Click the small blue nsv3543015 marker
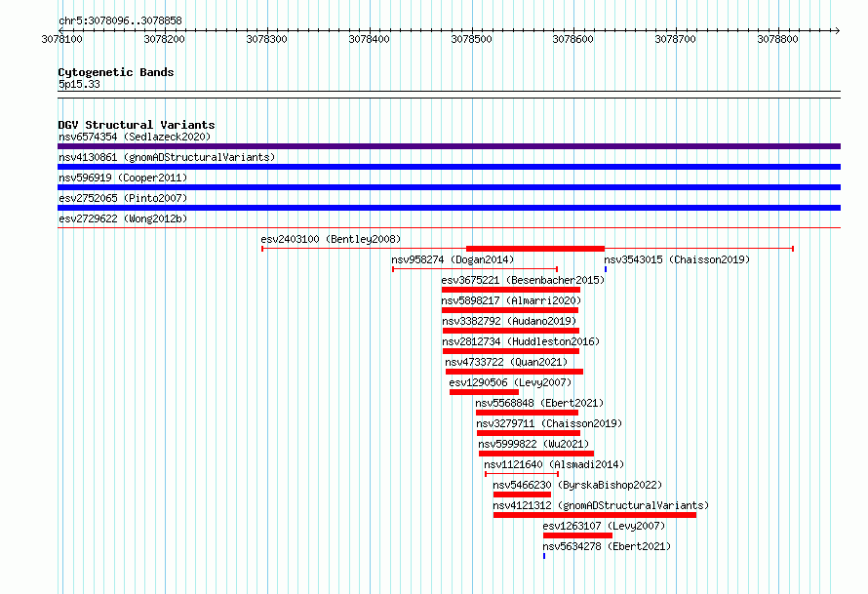This screenshot has width=868, height=594. 606,269
